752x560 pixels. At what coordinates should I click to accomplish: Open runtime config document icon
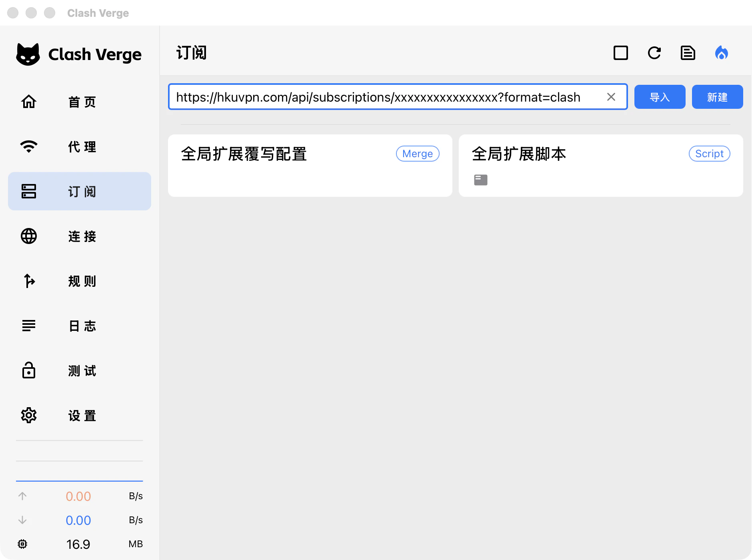tap(688, 53)
